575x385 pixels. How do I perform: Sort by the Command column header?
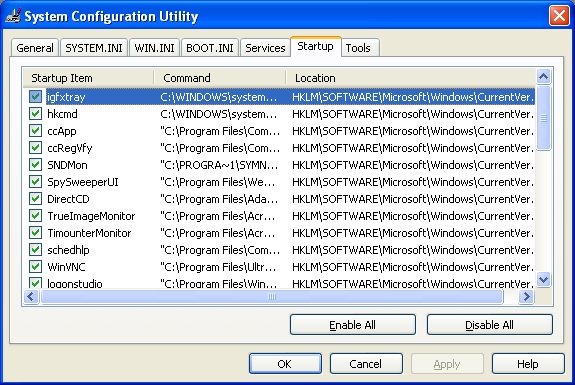(x=220, y=78)
